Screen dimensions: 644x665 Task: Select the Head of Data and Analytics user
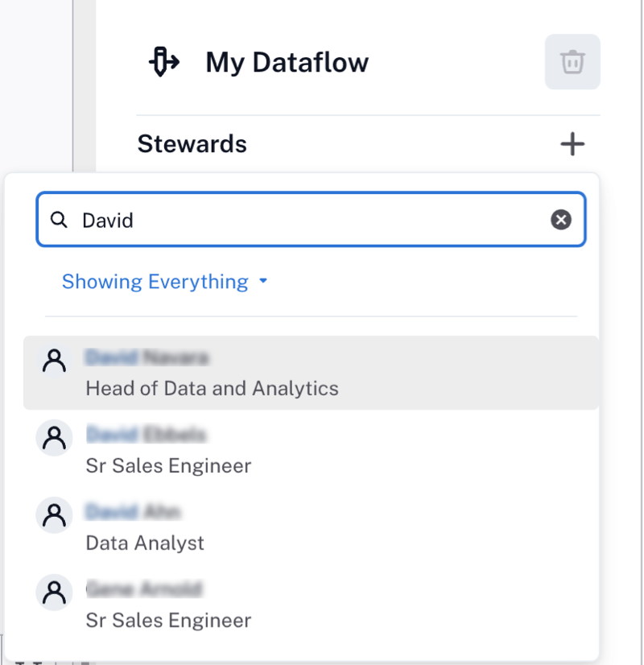[311, 373]
